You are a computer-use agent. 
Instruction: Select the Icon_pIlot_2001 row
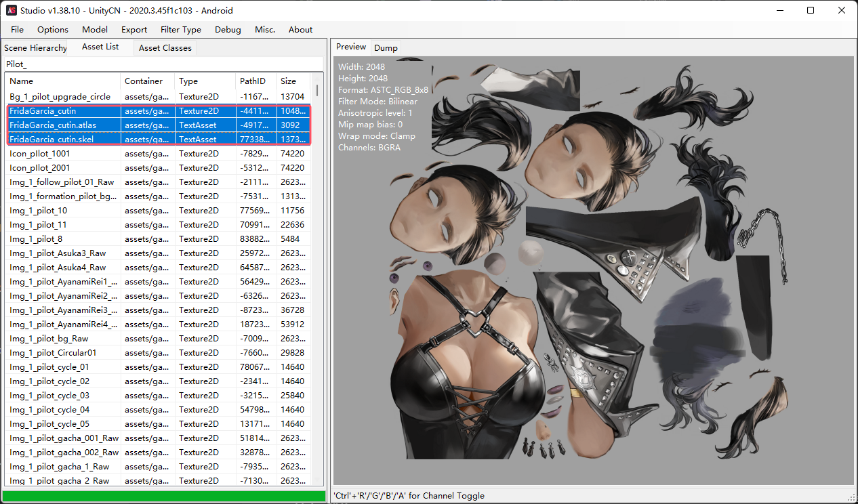(x=158, y=168)
